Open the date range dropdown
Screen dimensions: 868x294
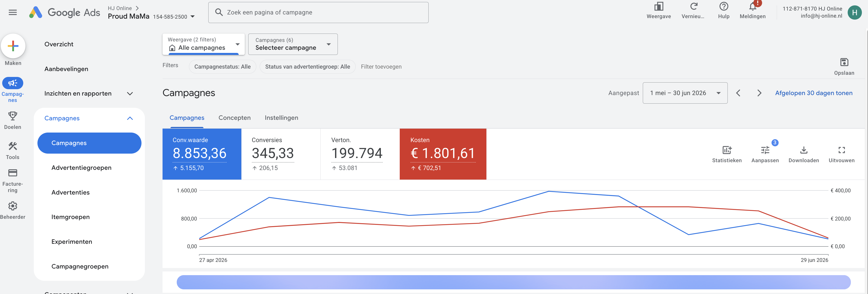(685, 93)
